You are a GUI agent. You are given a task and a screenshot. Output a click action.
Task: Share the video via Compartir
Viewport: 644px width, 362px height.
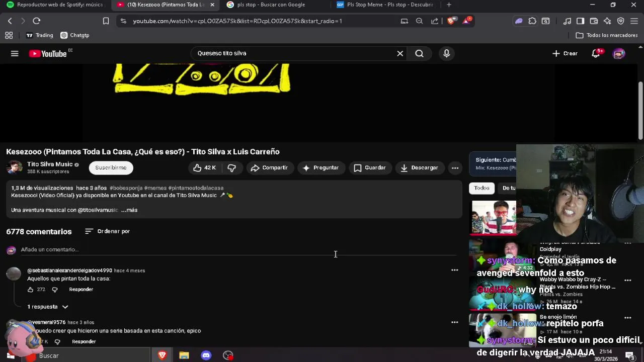[269, 167]
